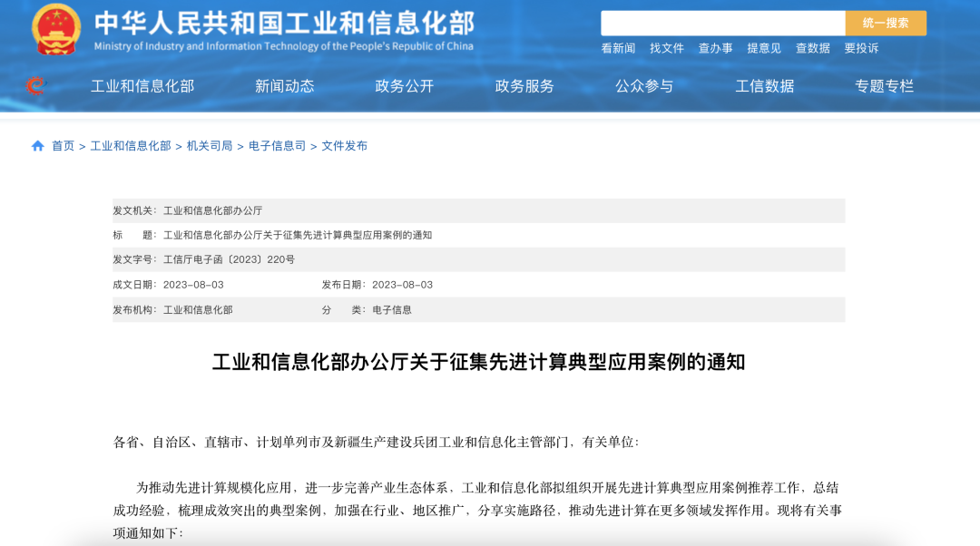
Task: Click the home icon in breadcrumb
Action: pyautogui.click(x=37, y=145)
